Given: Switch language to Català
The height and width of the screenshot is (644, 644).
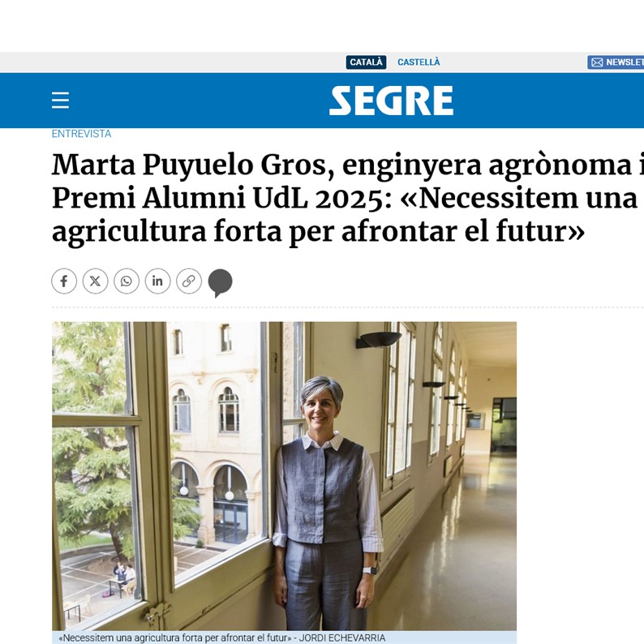Looking at the screenshot, I should tap(366, 62).
